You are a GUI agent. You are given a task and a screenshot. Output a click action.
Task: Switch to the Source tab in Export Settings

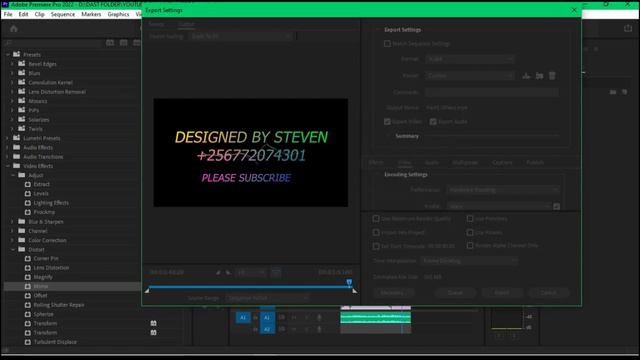(x=156, y=24)
